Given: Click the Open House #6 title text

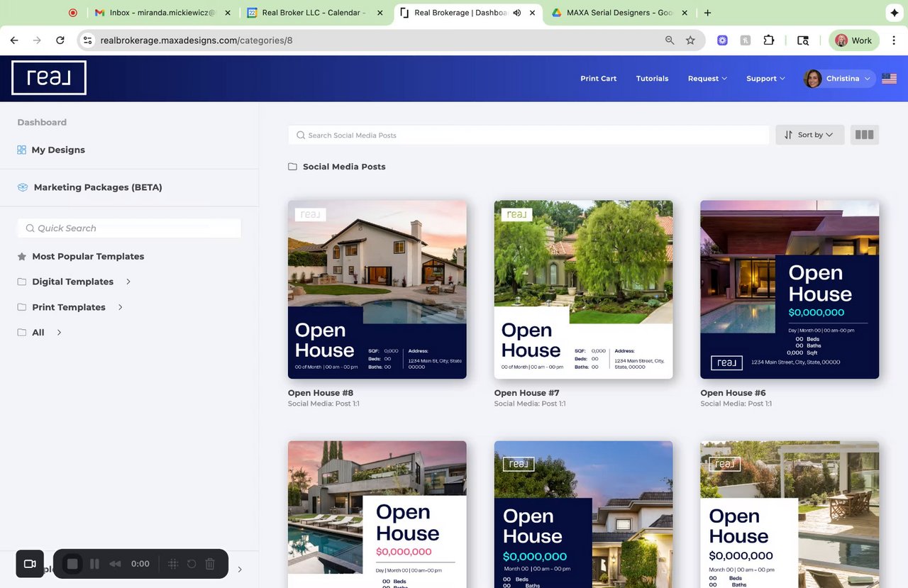Looking at the screenshot, I should [733, 393].
